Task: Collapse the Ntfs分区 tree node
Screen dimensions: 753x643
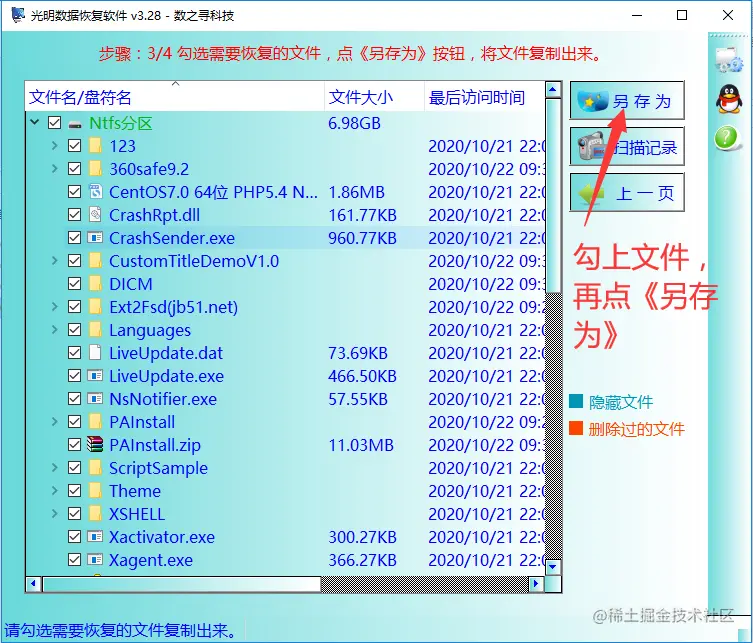Action: pyautogui.click(x=35, y=122)
